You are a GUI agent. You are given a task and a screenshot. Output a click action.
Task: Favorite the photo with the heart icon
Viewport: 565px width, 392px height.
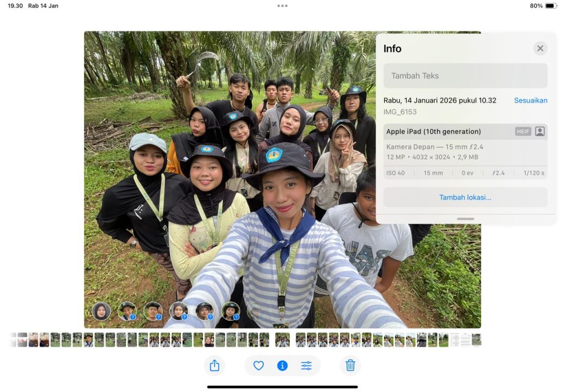[x=258, y=366]
